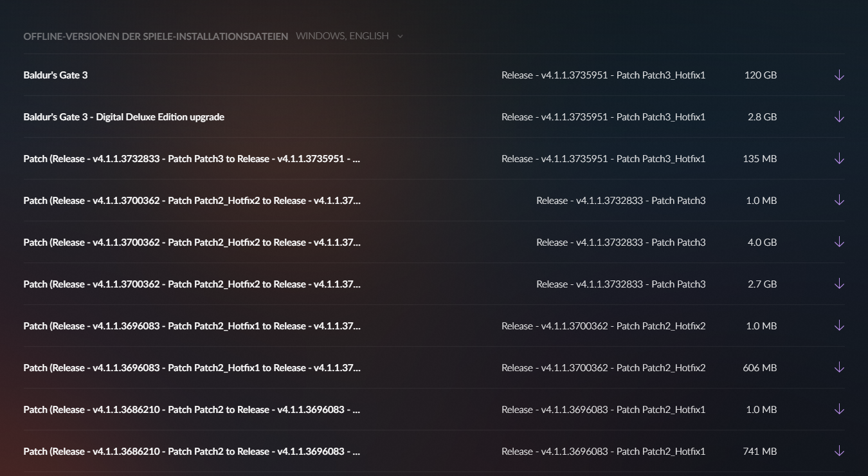
Task: Download arrow for the 741 MB patch
Action: point(839,452)
